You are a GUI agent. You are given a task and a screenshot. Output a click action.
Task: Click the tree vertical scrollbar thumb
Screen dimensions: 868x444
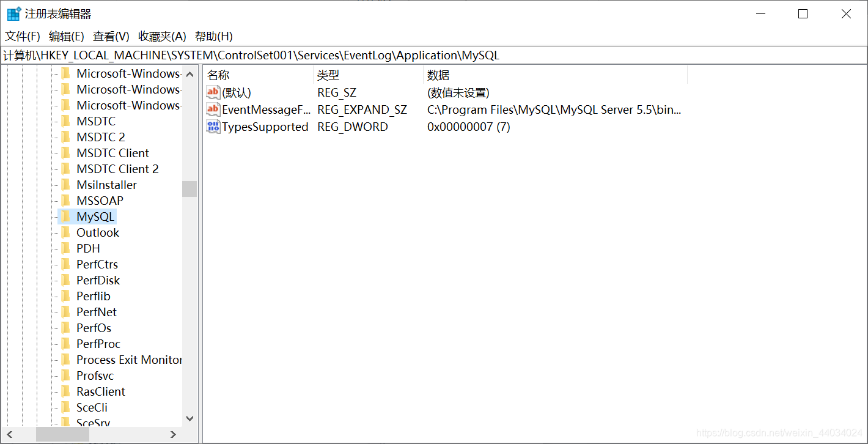tap(189, 189)
